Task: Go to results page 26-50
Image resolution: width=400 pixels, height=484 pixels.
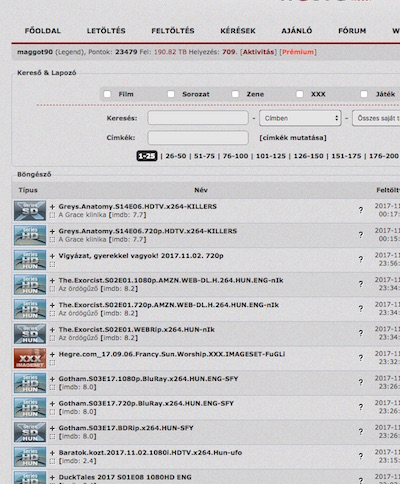Action: (x=176, y=156)
